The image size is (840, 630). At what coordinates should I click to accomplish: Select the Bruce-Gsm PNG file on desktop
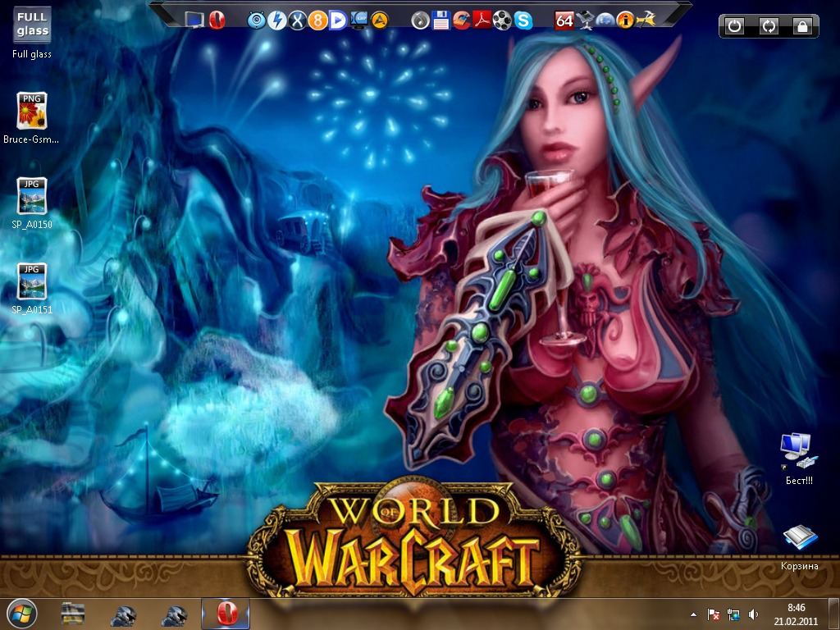click(32, 118)
